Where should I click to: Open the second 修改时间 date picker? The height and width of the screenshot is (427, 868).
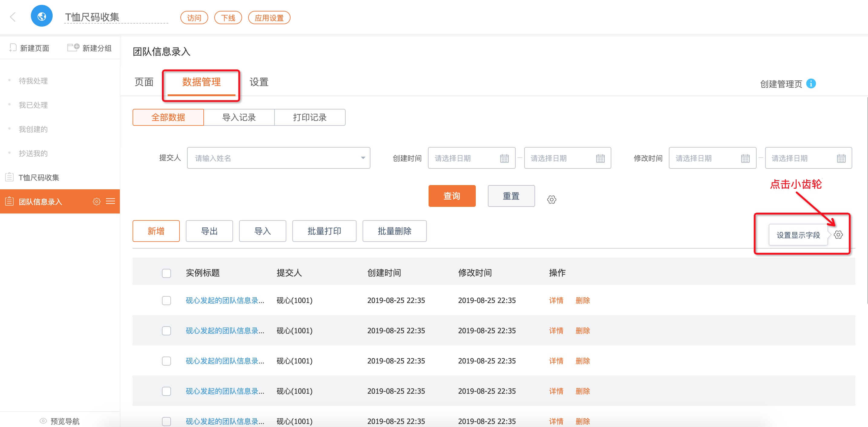808,158
